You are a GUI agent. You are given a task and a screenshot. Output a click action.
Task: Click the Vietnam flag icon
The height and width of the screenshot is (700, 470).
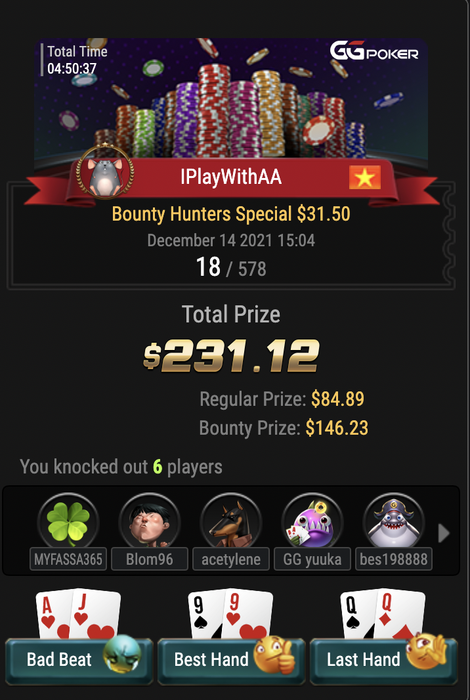click(x=365, y=177)
